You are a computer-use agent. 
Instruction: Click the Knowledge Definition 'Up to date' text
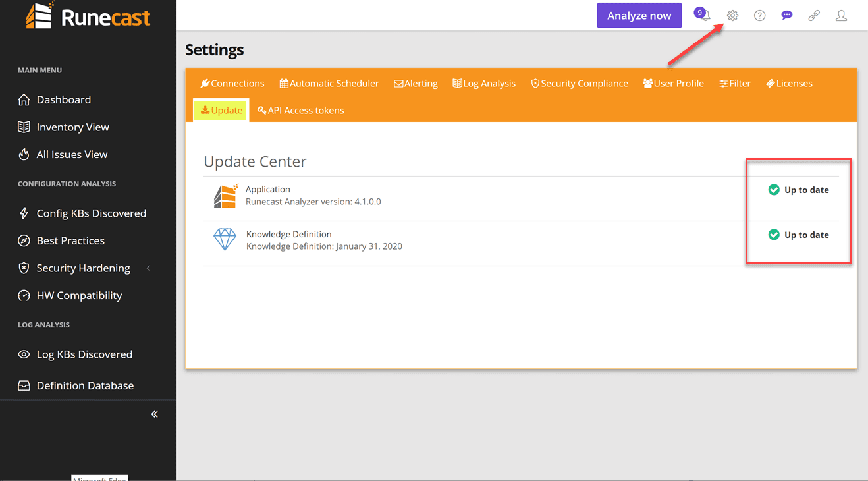point(807,235)
